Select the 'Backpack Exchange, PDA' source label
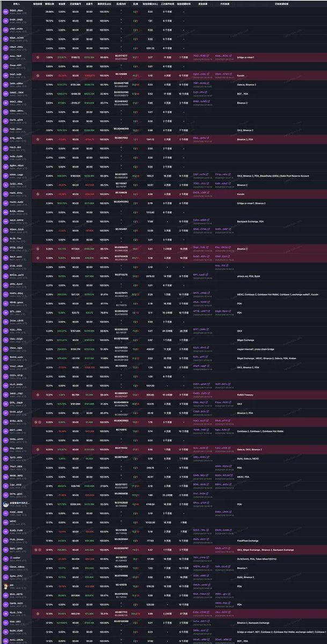The width and height of the screenshot is (327, 644). (x=250, y=221)
